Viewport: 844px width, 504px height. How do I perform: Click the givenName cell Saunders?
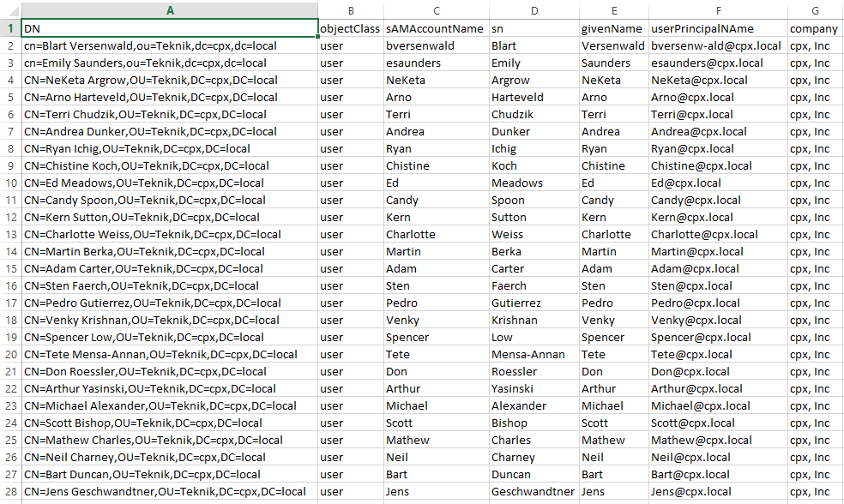[x=613, y=63]
